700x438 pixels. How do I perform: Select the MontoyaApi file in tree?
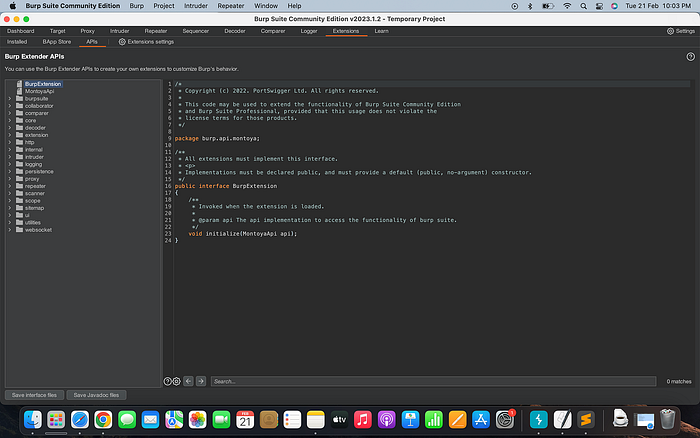pos(39,91)
